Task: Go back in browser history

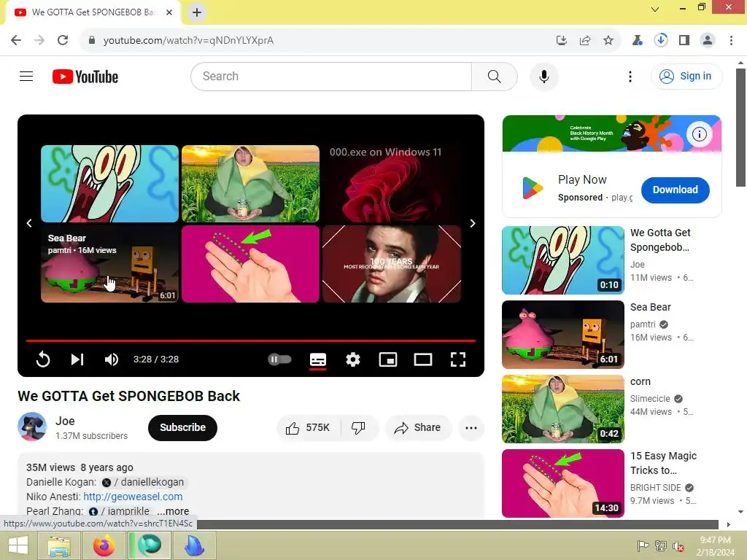Action: pos(16,40)
